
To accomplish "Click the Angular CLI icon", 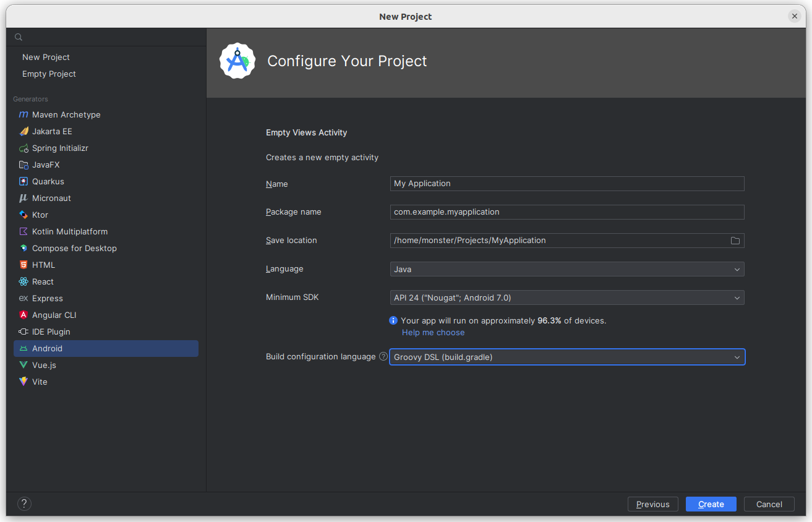I will pos(24,315).
